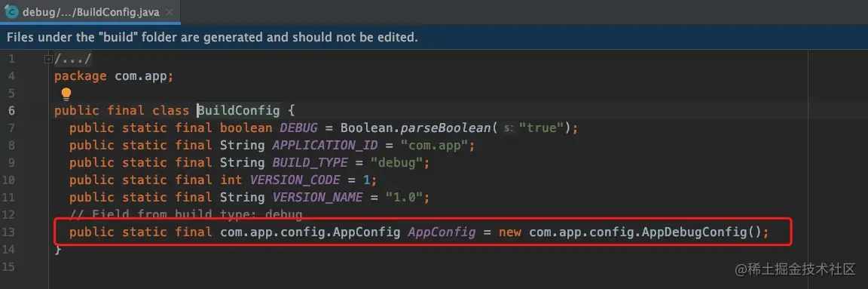Click the 'package' keyword on line 4
Image resolution: width=868 pixels, height=289 pixels.
coord(81,76)
